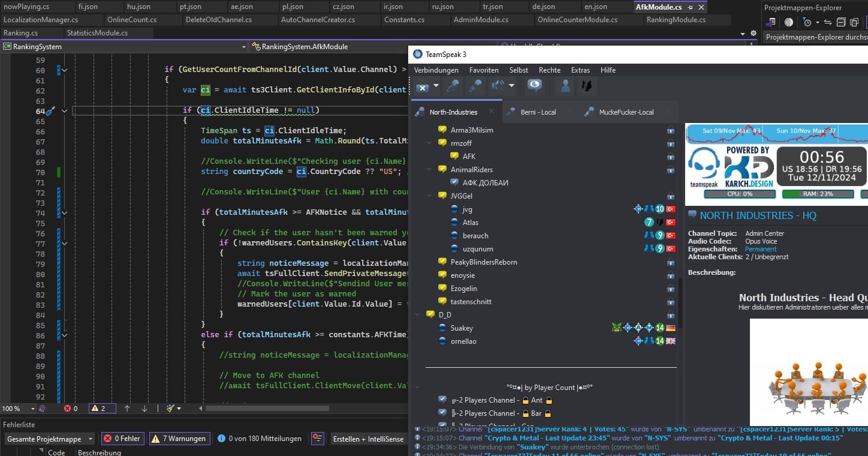Screen dimensions: 868x456
Task: Open the RankingModule.cs file tab
Action: 676,20
